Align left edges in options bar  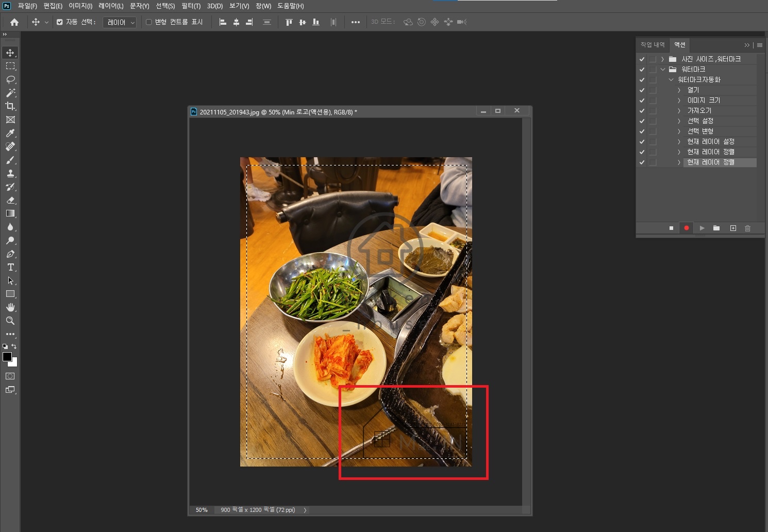(223, 22)
